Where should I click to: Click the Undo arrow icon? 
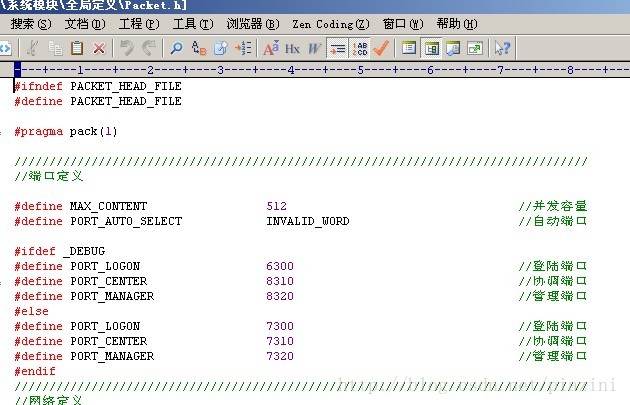pos(127,48)
